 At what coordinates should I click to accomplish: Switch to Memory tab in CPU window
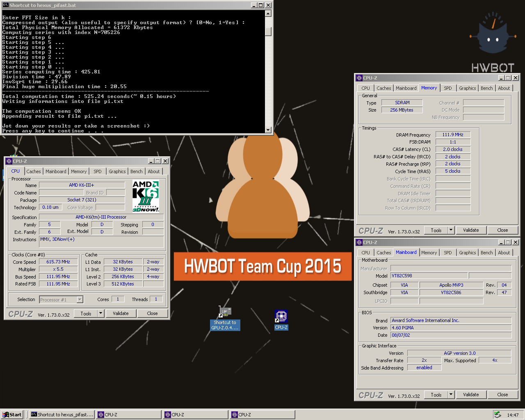click(x=79, y=171)
